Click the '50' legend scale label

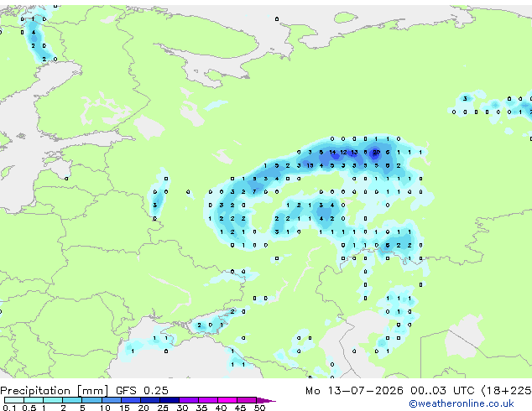pyautogui.click(x=259, y=408)
